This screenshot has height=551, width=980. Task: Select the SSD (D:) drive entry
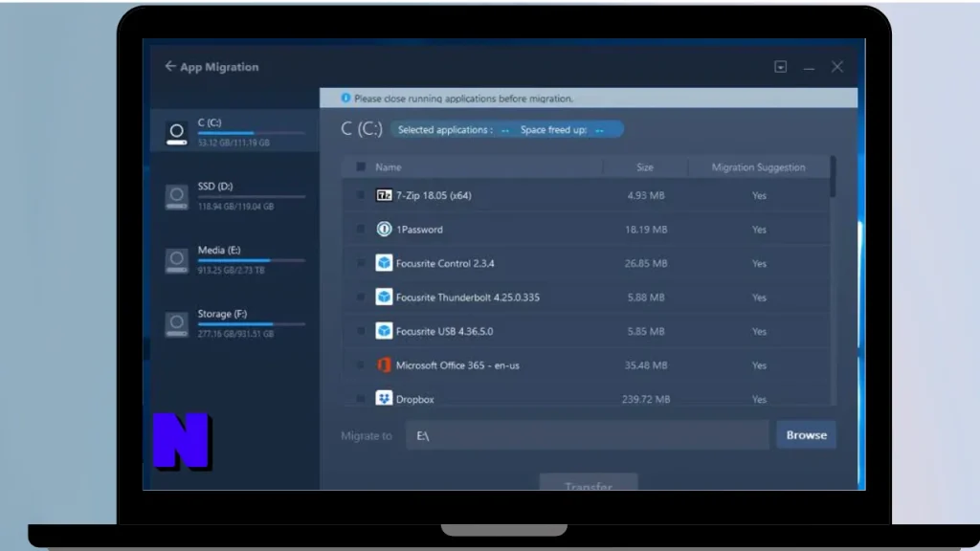tap(235, 195)
